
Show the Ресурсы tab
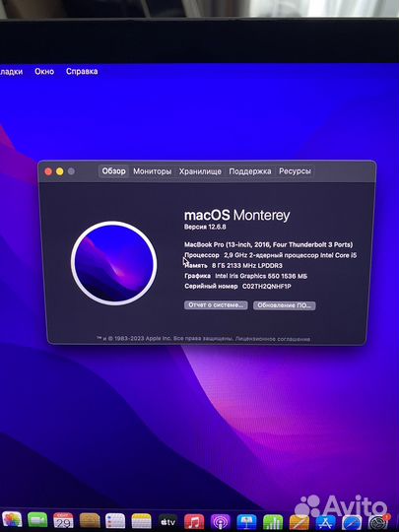click(295, 171)
